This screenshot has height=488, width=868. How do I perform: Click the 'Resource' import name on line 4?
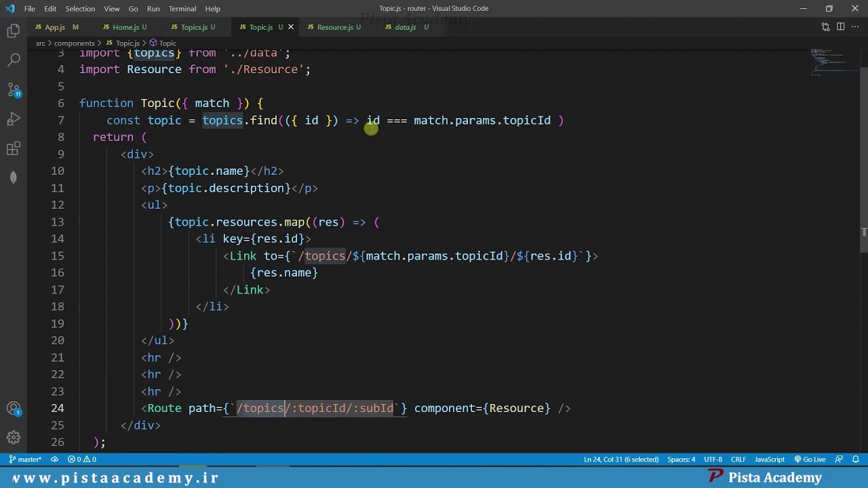pos(154,69)
